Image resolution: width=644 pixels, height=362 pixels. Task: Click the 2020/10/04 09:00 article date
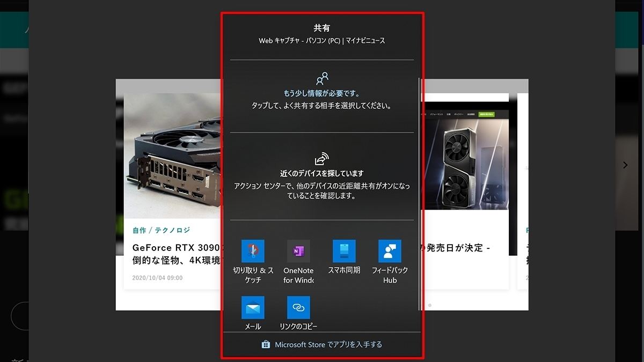pos(157,278)
